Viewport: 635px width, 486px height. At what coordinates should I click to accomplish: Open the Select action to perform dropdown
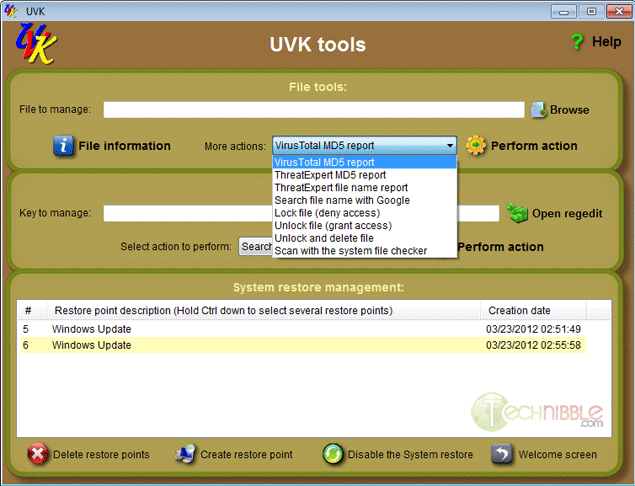(x=256, y=246)
